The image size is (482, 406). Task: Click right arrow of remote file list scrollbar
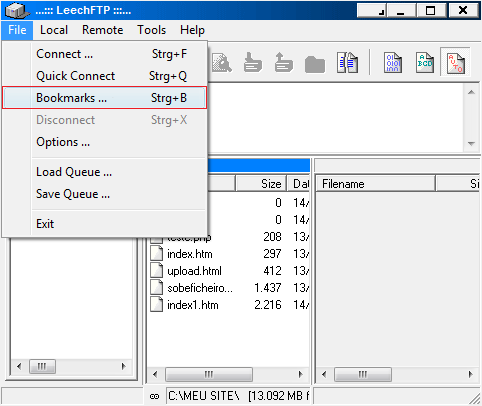pos(470,374)
